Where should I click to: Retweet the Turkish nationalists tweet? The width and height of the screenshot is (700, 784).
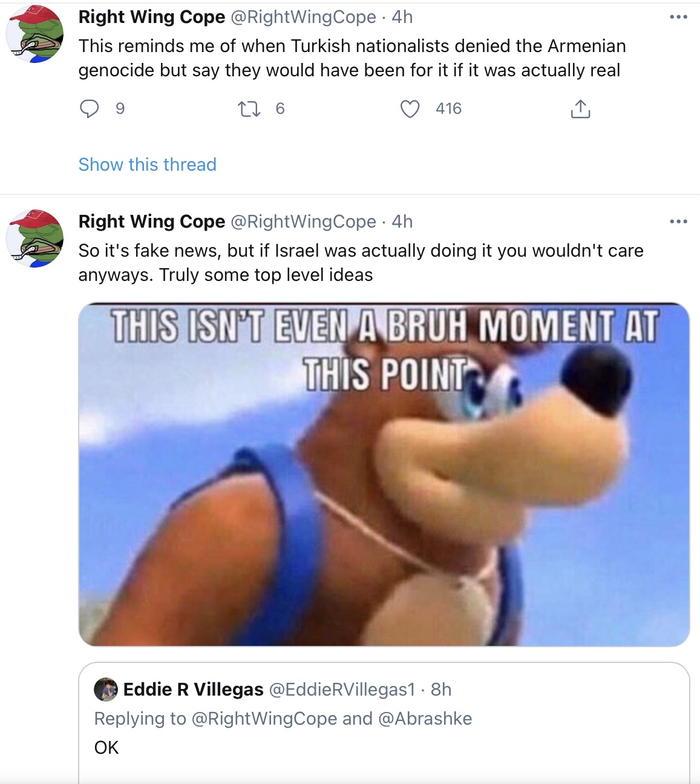(x=249, y=109)
